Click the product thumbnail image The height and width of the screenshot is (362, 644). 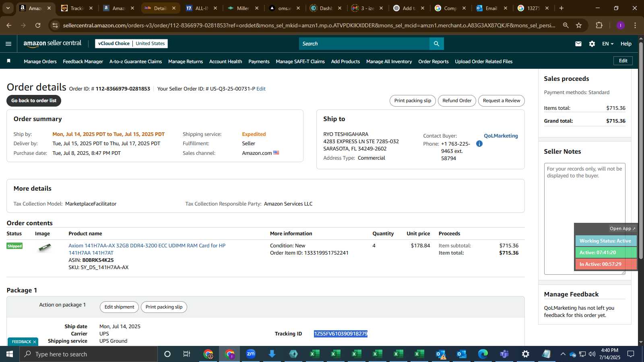[44, 247]
